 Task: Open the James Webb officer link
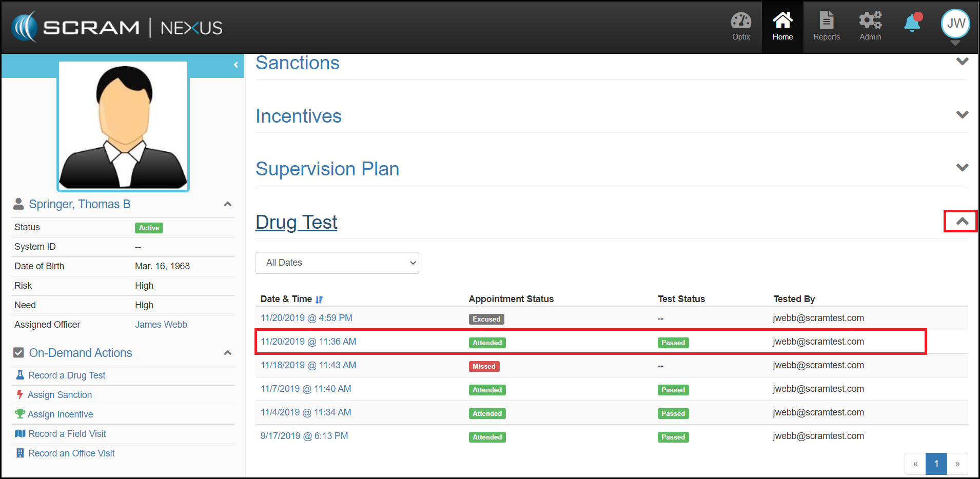pos(161,325)
